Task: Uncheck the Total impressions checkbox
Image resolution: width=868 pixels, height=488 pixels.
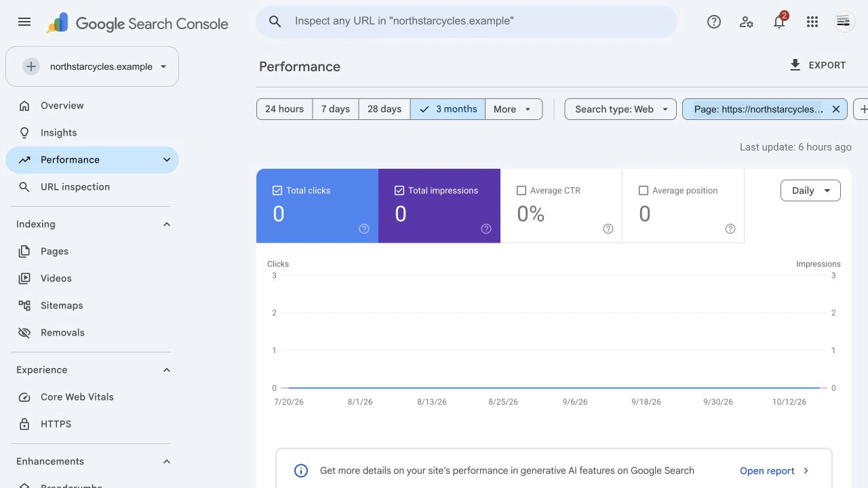Action: click(399, 190)
